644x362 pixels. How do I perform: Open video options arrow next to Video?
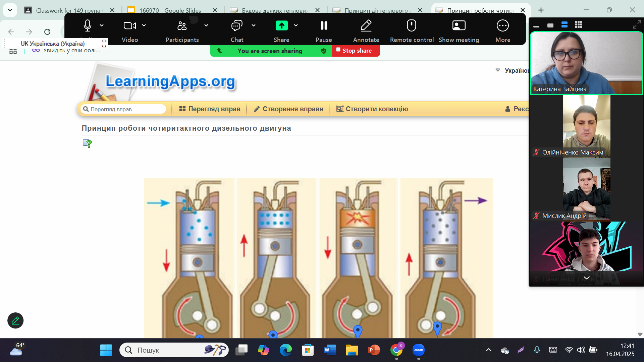tap(144, 25)
